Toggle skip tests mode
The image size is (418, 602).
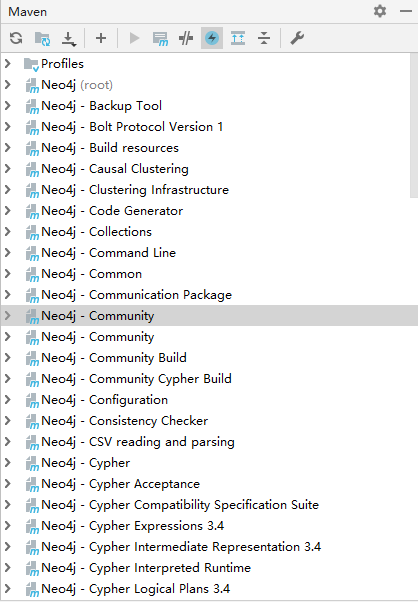[x=212, y=38]
